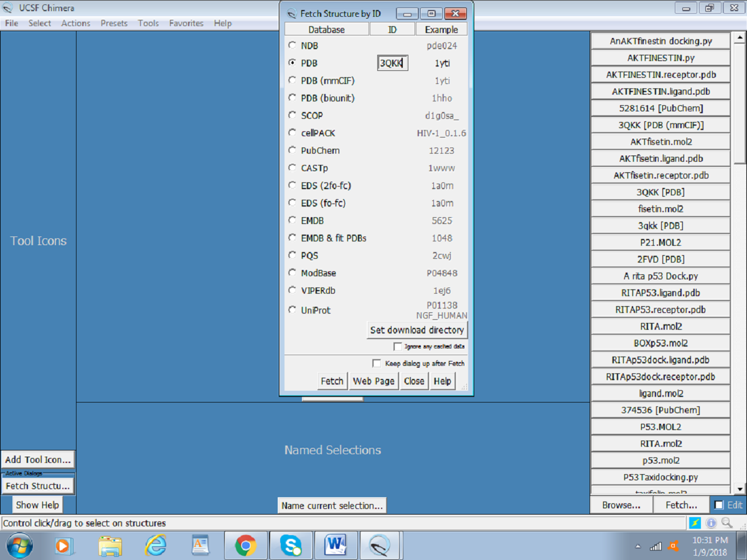
Task: Click the Fetch... button next to Browse
Action: 682,505
